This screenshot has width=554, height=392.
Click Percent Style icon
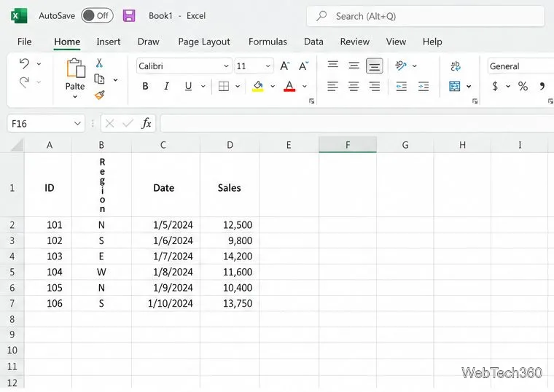point(523,86)
